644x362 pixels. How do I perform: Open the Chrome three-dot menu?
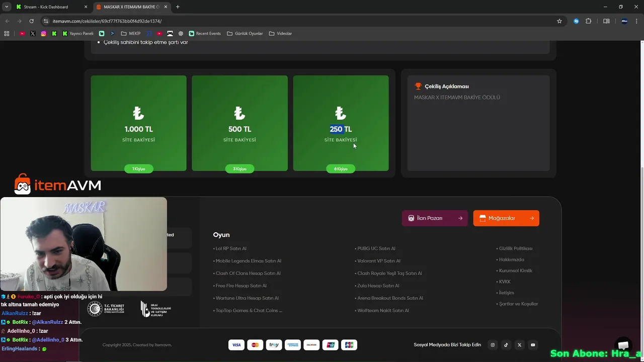[x=637, y=21]
